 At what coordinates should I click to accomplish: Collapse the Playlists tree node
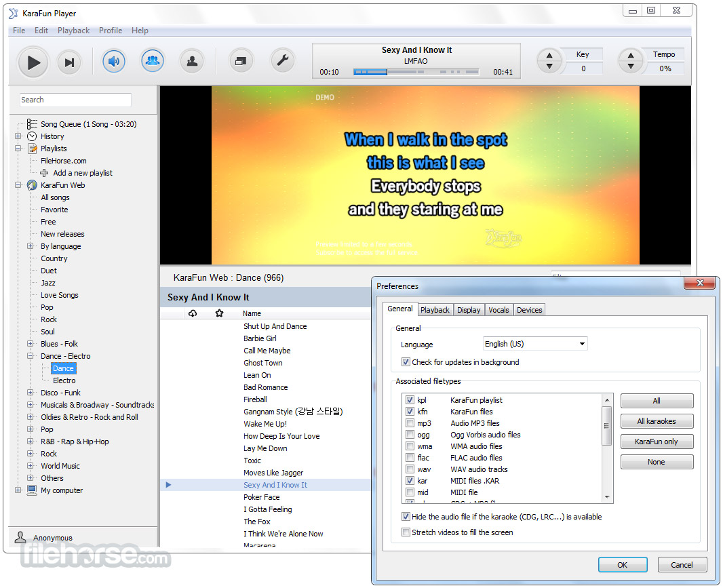[x=18, y=149]
